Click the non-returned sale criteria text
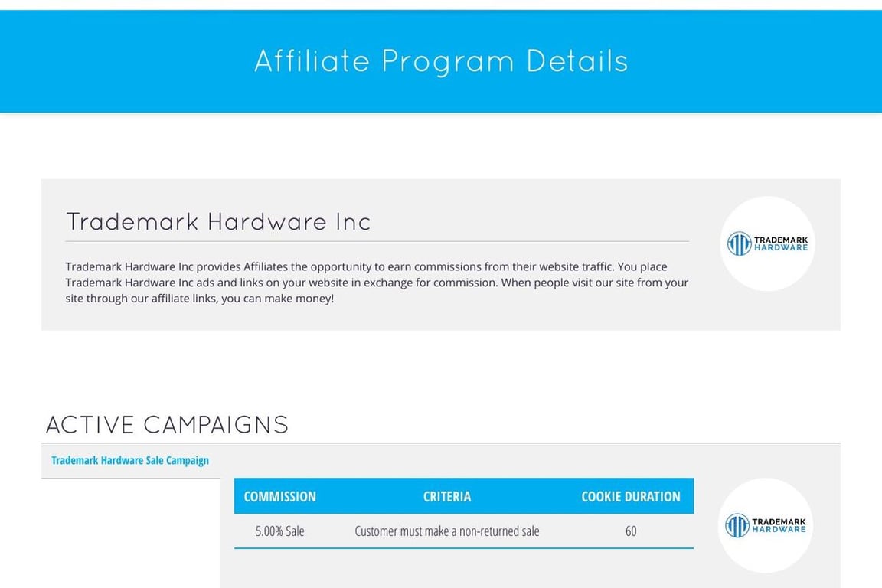The width and height of the screenshot is (882, 588). pyautogui.click(x=447, y=531)
